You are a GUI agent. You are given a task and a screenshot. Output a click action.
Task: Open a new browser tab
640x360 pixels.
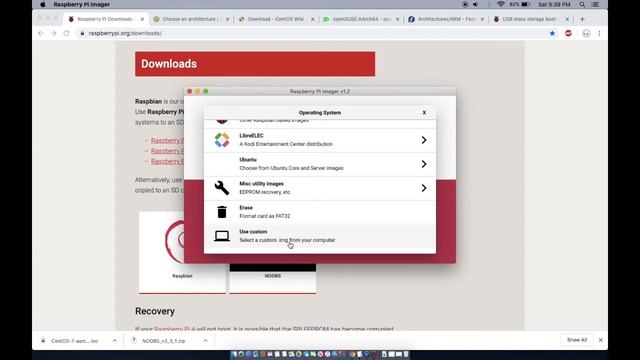[582, 19]
